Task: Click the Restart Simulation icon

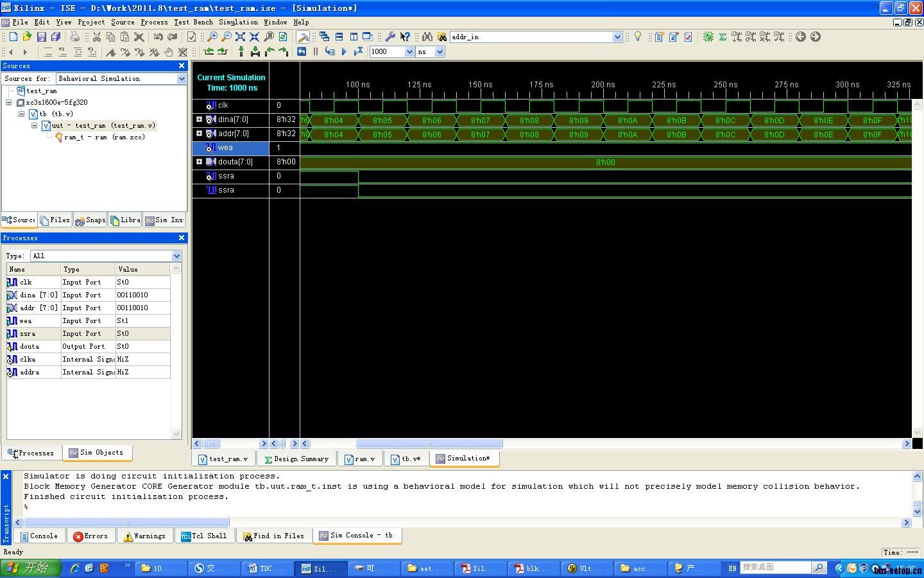Action: point(302,52)
